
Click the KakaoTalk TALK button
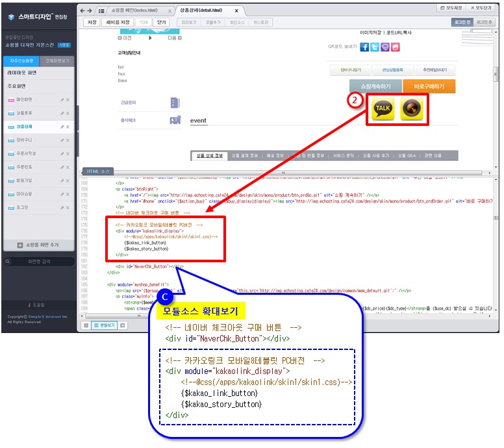point(383,109)
